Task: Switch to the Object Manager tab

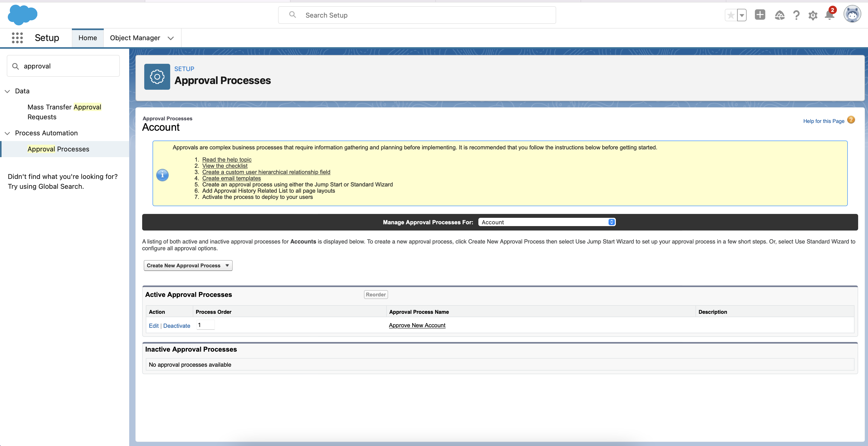Action: (135, 38)
